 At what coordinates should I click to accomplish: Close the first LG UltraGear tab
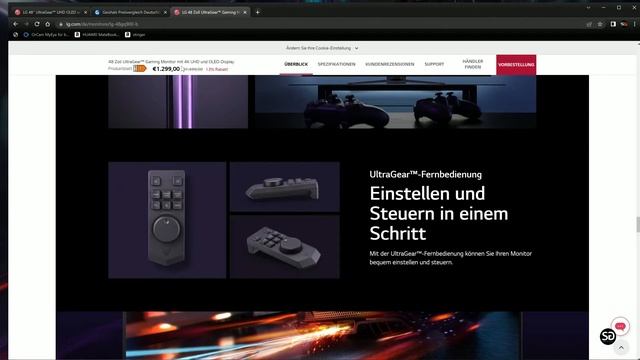pyautogui.click(x=85, y=12)
